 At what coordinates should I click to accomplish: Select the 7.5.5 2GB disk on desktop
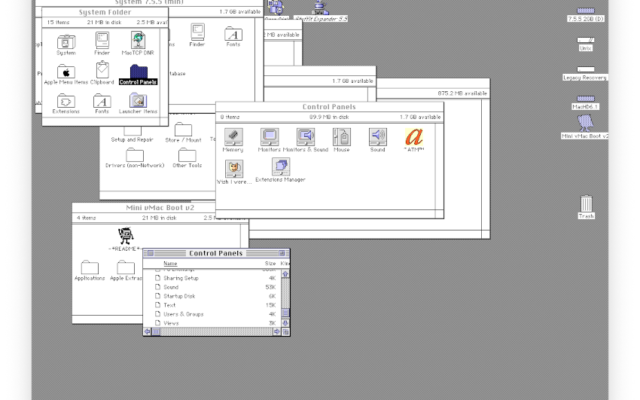click(586, 11)
